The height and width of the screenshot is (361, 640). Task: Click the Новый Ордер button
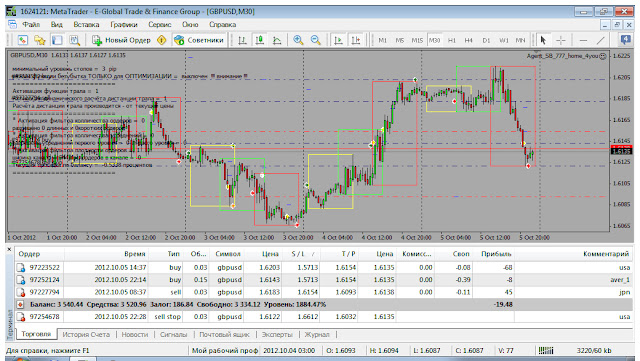click(121, 40)
